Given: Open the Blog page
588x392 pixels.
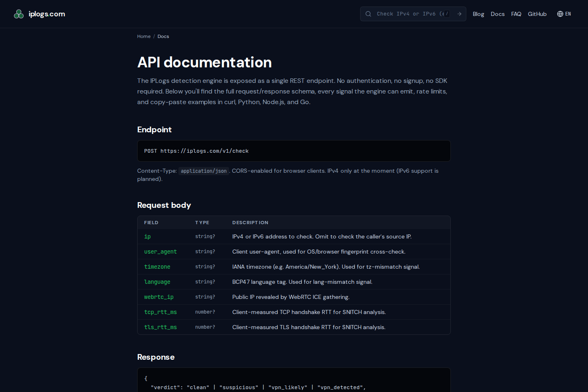Looking at the screenshot, I should [478, 14].
